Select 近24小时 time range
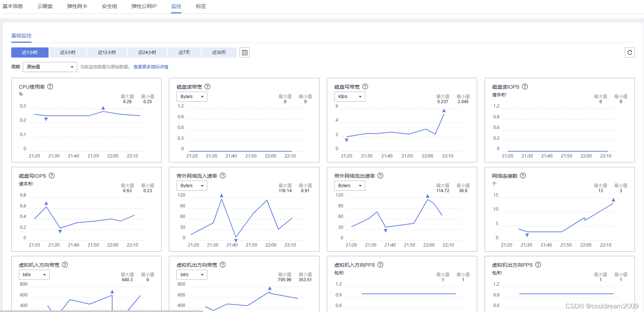The height and width of the screenshot is (312, 644). point(147,52)
